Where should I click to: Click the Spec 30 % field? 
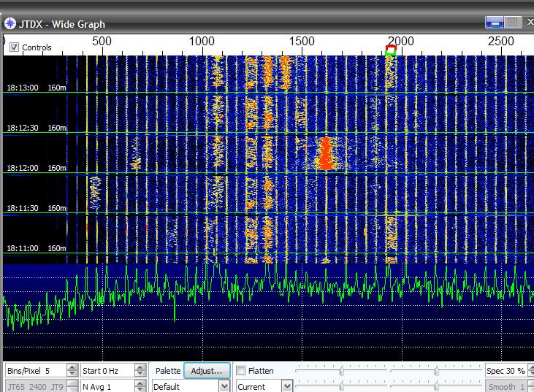[x=505, y=371]
